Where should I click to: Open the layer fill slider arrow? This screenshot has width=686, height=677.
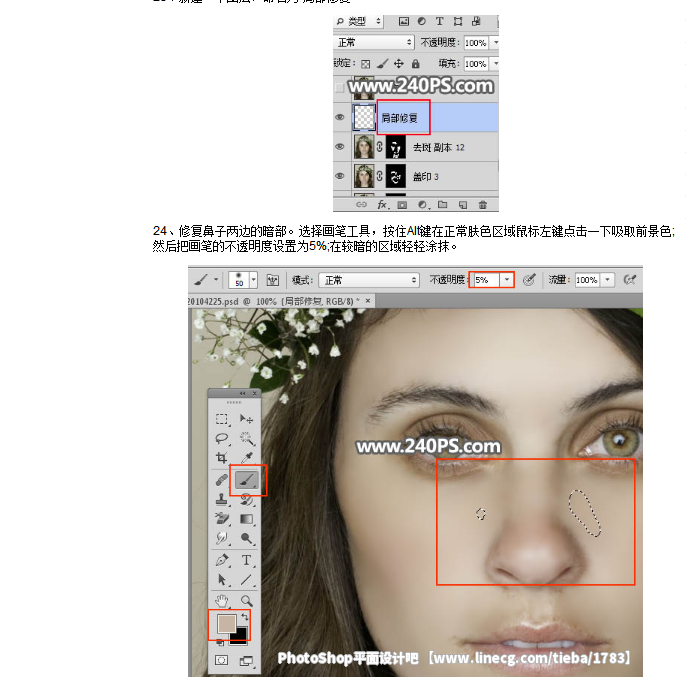click(495, 63)
